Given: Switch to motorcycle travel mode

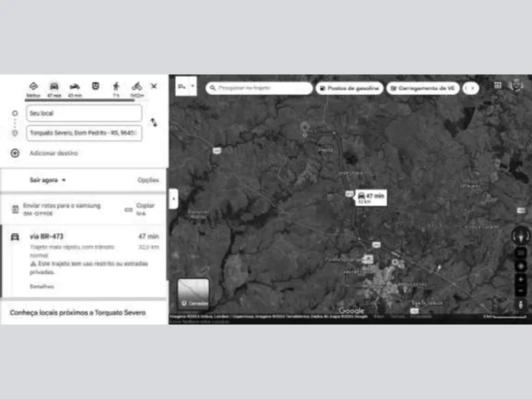Looking at the screenshot, I should point(74,90).
